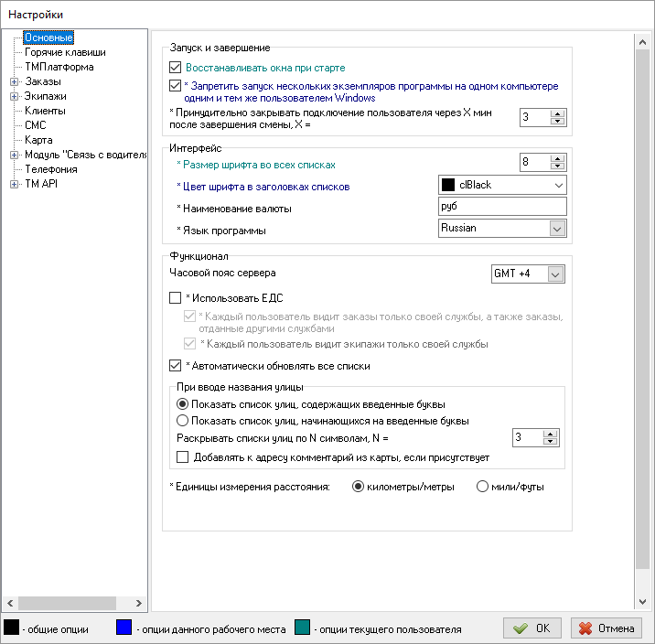655x644 pixels.
Task: Open the clBlack font color dropdown
Action: point(558,185)
